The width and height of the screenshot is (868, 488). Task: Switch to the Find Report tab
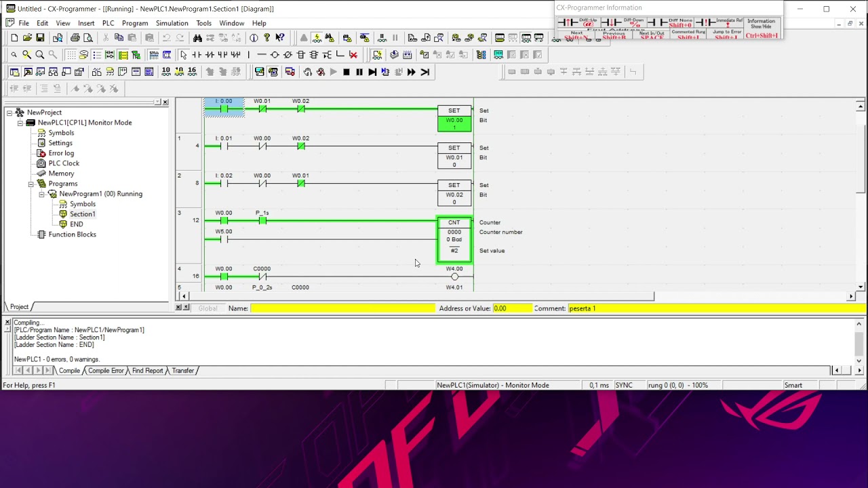pos(147,371)
